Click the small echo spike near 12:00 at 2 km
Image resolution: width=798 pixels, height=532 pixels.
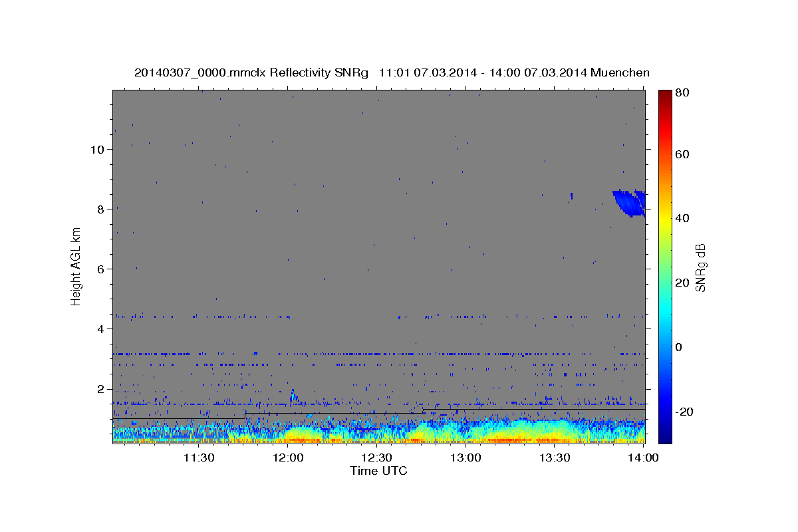(293, 396)
